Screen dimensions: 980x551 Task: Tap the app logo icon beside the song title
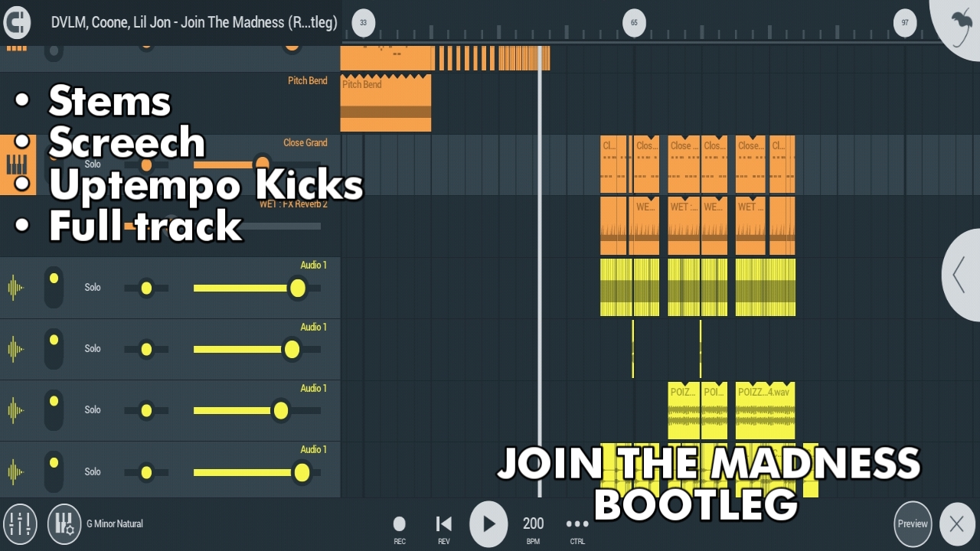[x=17, y=22]
